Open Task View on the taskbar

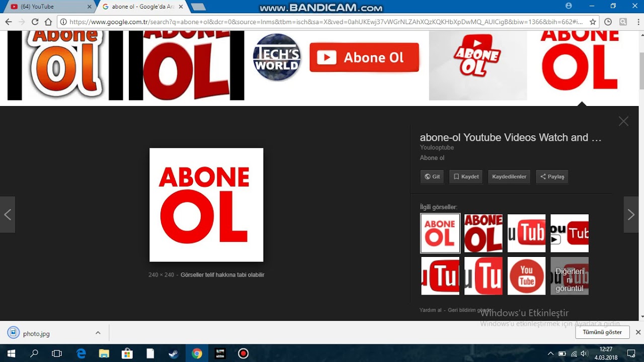[x=57, y=353]
